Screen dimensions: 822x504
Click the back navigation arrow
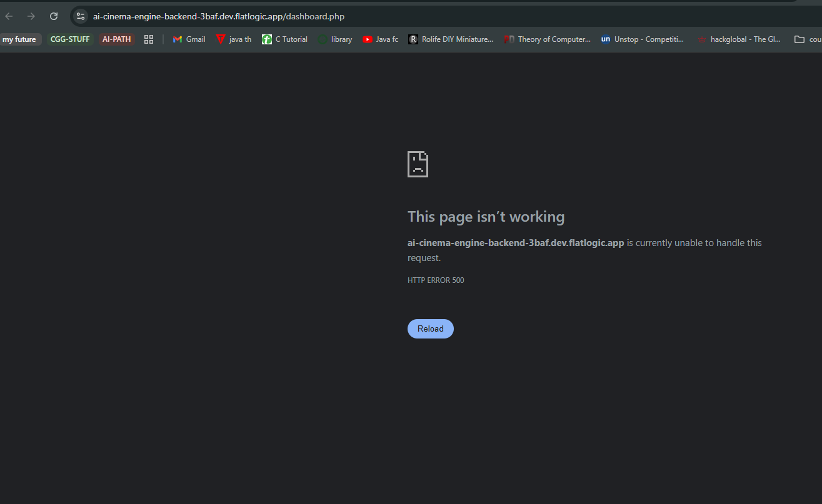[x=9, y=16]
